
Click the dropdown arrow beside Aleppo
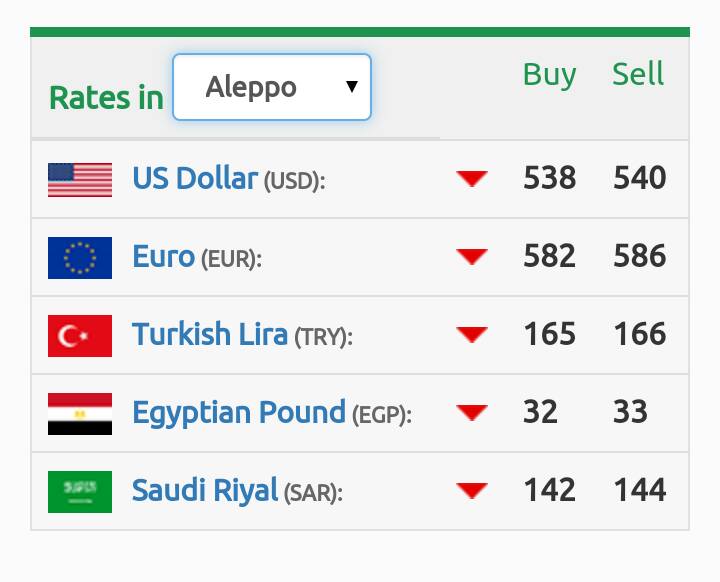point(352,86)
